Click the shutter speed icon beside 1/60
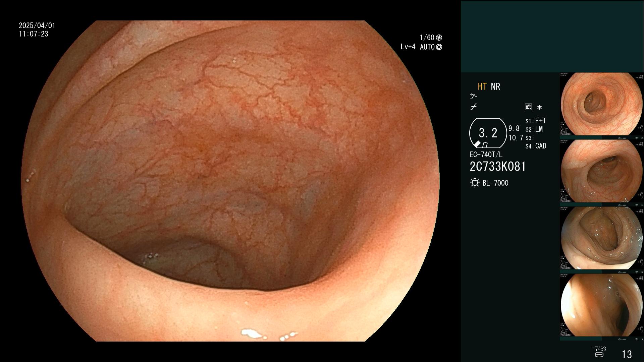Viewport: 644px width, 362px height. [439, 38]
